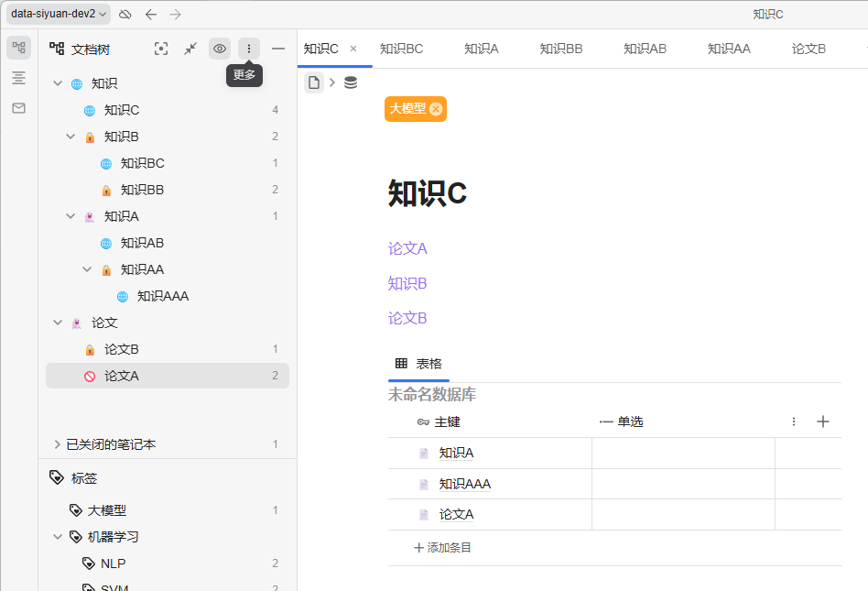This screenshot has height=591, width=868.
Task: Remove the 大模型 tag from document
Action: pyautogui.click(x=436, y=109)
